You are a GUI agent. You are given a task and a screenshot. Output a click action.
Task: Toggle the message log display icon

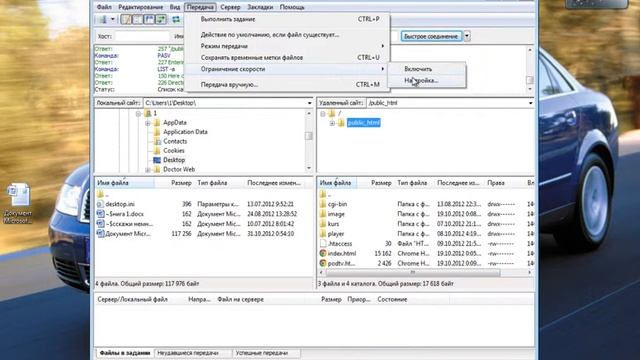pyautogui.click(x=126, y=19)
